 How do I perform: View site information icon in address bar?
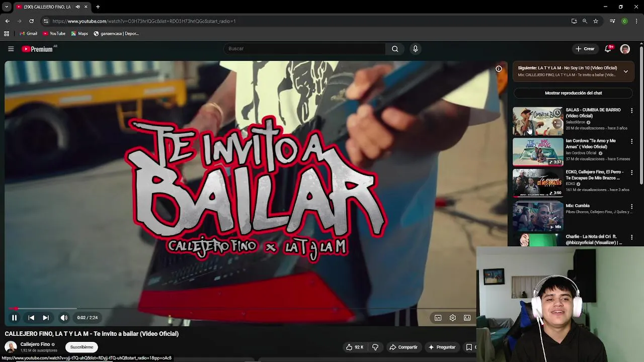tap(46, 21)
